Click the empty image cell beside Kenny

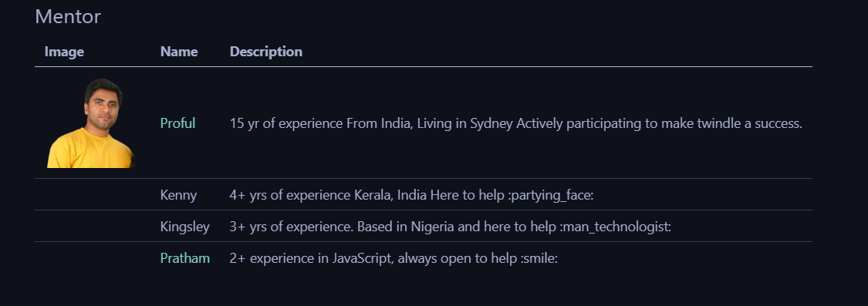[93, 195]
